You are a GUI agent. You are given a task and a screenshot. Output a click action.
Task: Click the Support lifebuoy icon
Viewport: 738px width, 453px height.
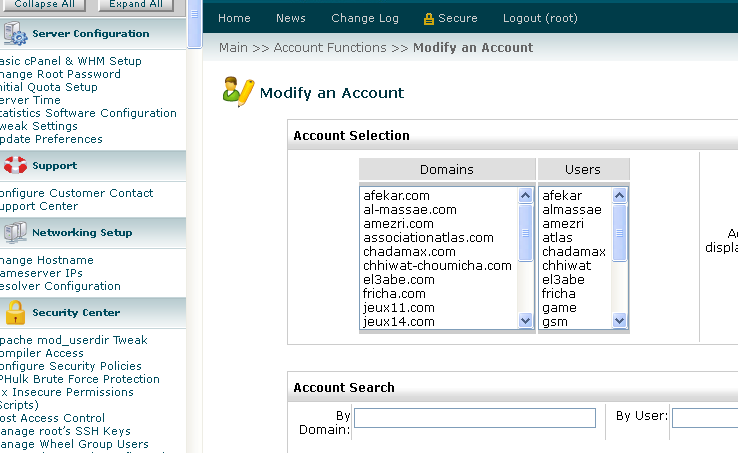point(14,166)
